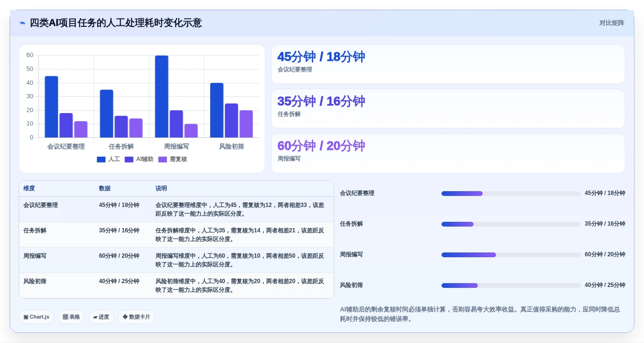This screenshot has width=644, height=343.
Task: Click 周报编写 in the table's 维度 column
Action: pos(35,256)
